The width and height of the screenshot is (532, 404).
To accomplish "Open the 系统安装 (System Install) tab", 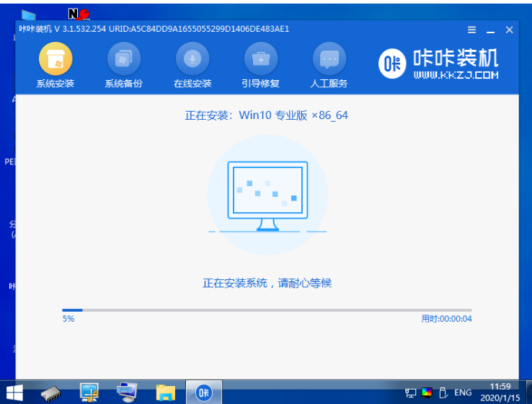I will click(55, 66).
